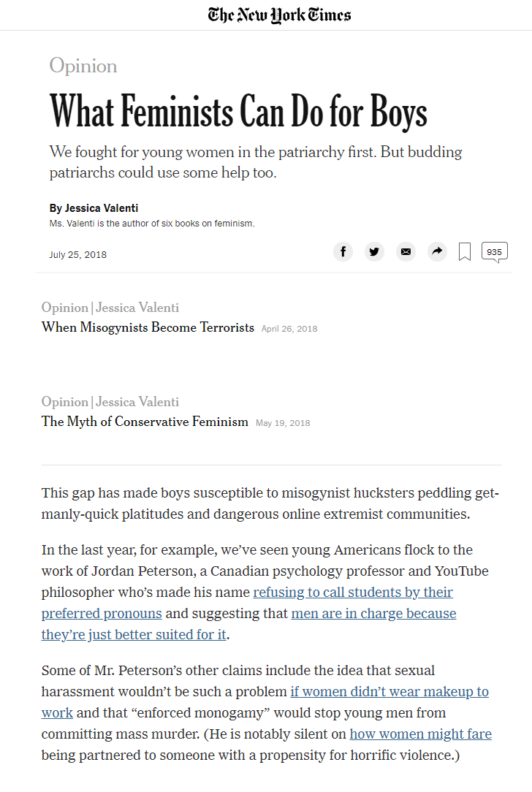Open more sharing options via the arrow icon
Screen dimensions: 532x792
[437, 251]
